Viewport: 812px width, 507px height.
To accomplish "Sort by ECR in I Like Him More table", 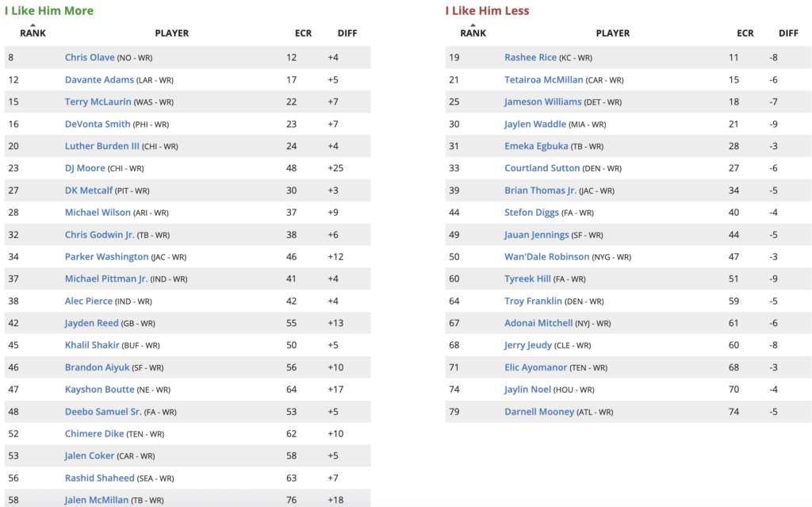I will pyautogui.click(x=303, y=33).
